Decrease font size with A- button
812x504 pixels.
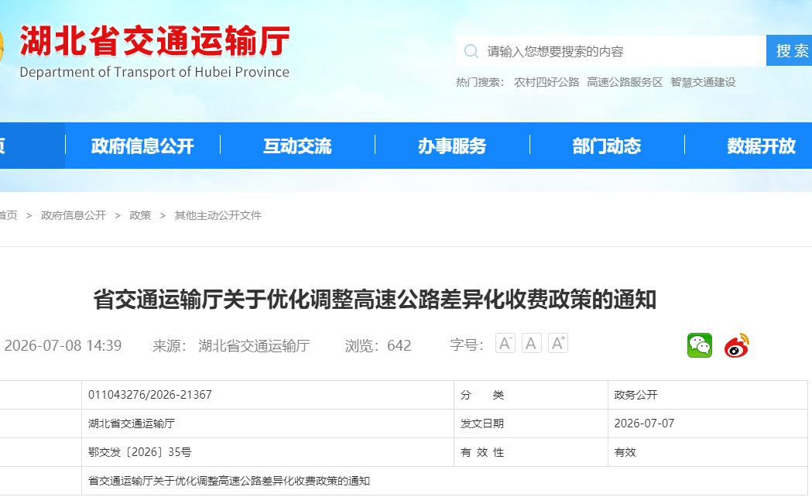(505, 343)
